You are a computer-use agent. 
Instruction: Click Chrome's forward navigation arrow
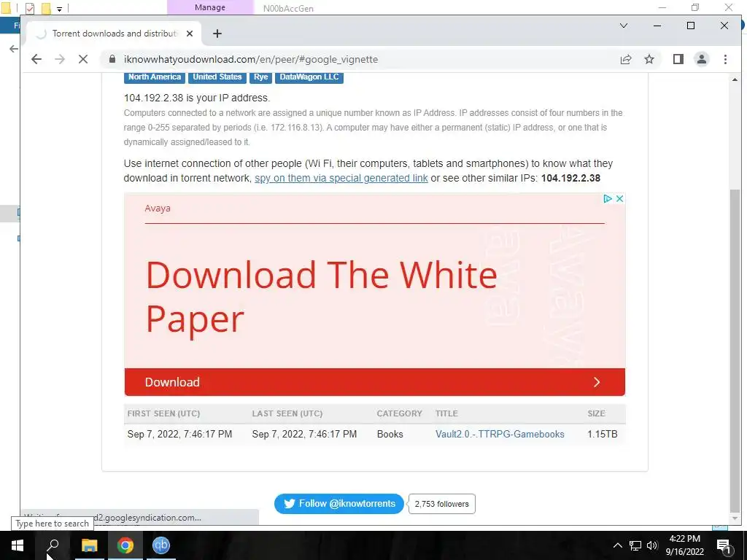pos(60,59)
